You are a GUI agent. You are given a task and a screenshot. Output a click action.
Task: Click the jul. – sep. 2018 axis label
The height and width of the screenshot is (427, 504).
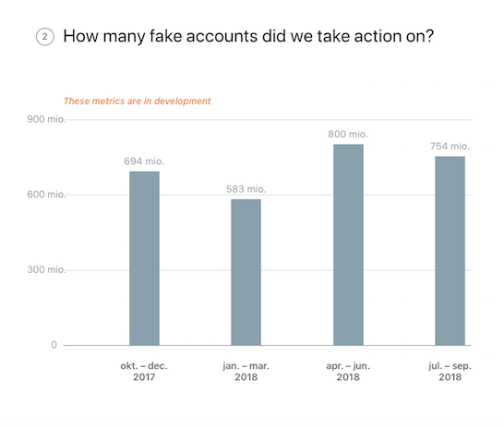[x=450, y=371]
